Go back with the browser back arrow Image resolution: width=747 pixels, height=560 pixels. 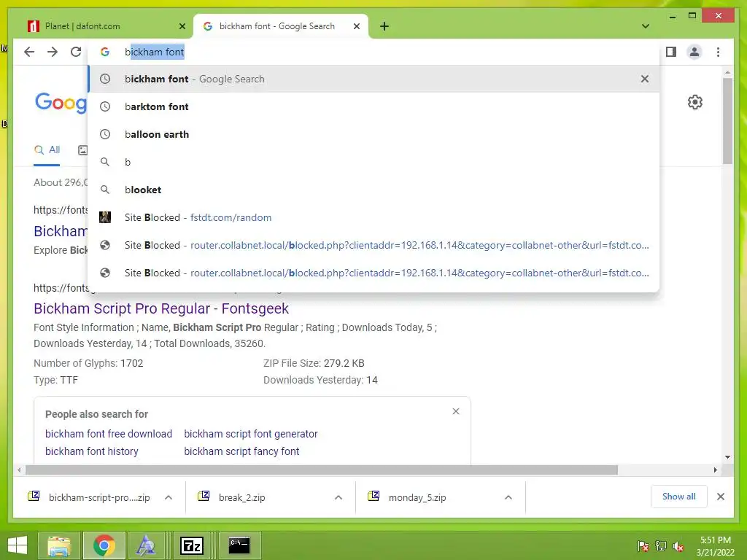29,52
